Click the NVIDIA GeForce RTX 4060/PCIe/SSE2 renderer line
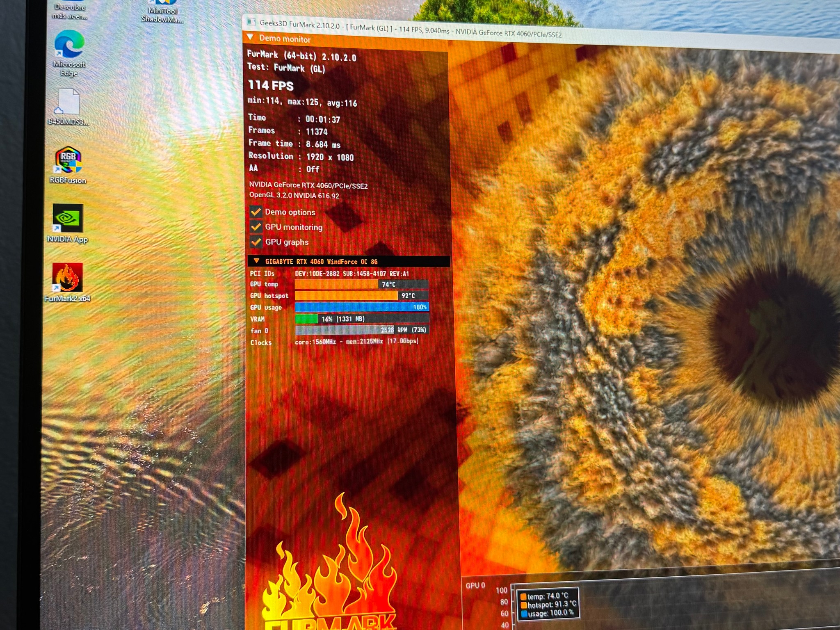 [308, 185]
